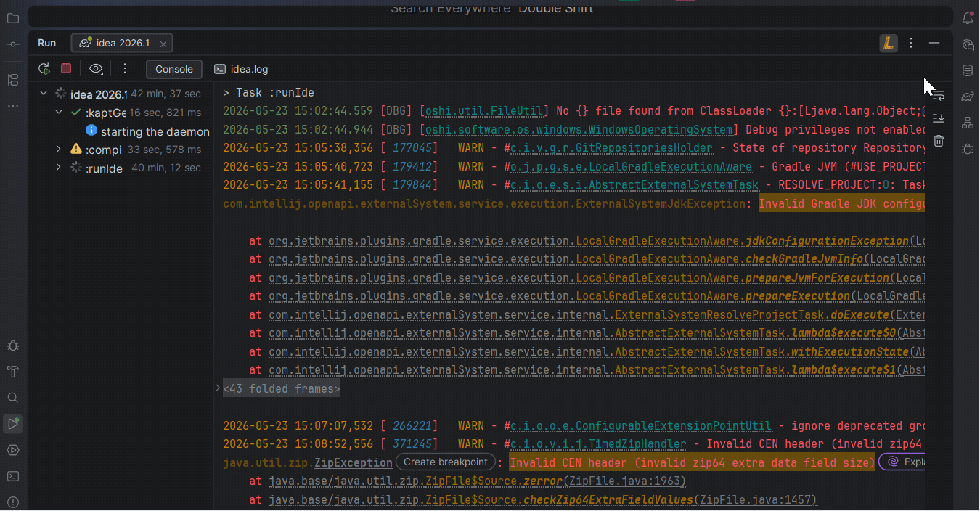This screenshot has height=511, width=980.
Task: Click the Search Everywhere field
Action: [x=491, y=10]
